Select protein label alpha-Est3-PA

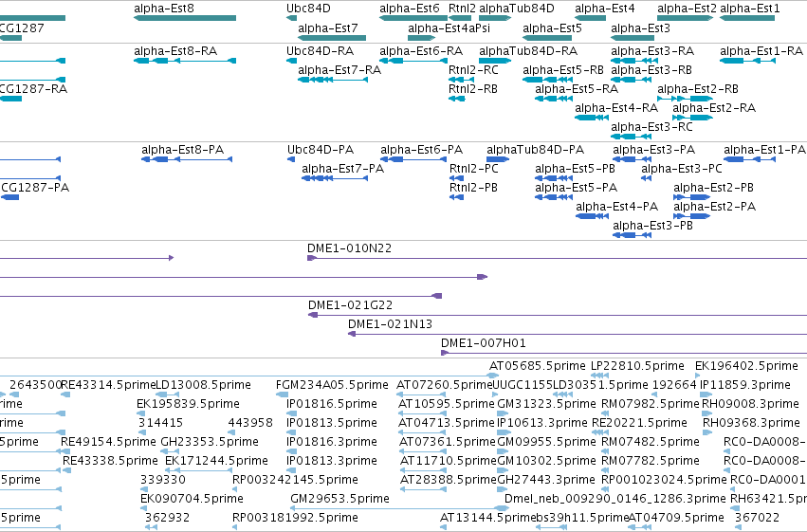click(653, 150)
